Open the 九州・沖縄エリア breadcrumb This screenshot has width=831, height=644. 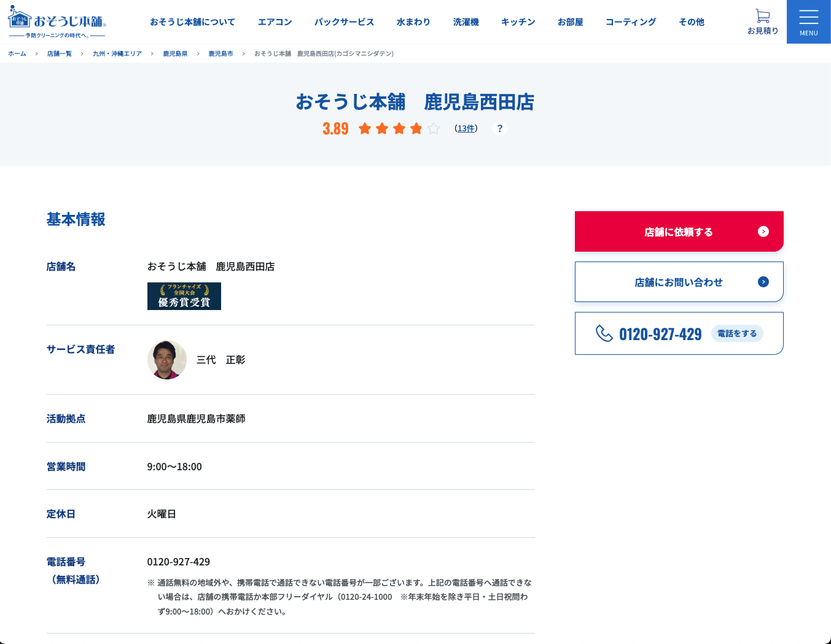(117, 54)
